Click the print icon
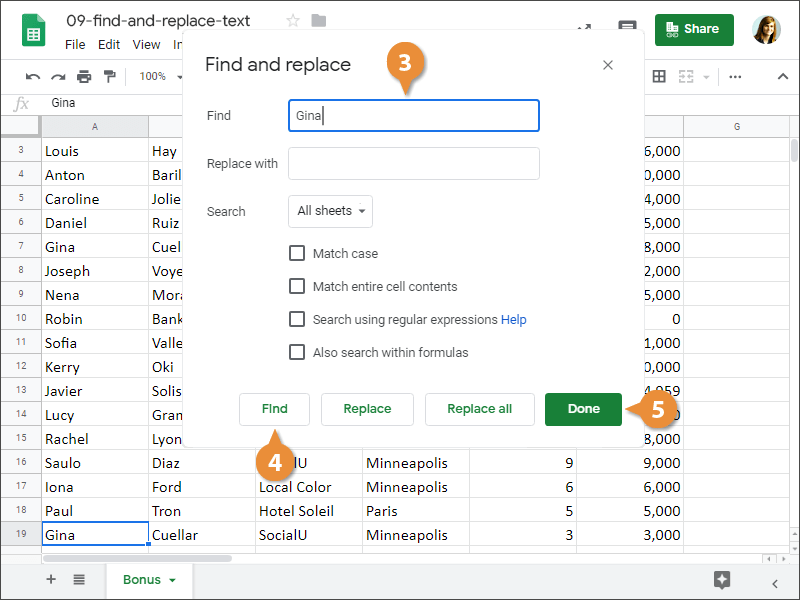Image resolution: width=800 pixels, height=600 pixels. tap(84, 77)
